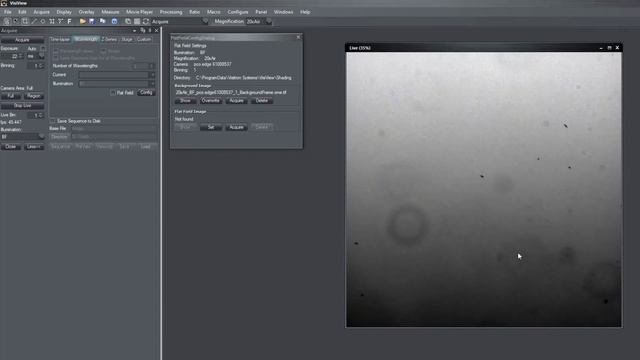This screenshot has width=640, height=360.
Task: Click the Exposure value field
Action: pos(13,56)
